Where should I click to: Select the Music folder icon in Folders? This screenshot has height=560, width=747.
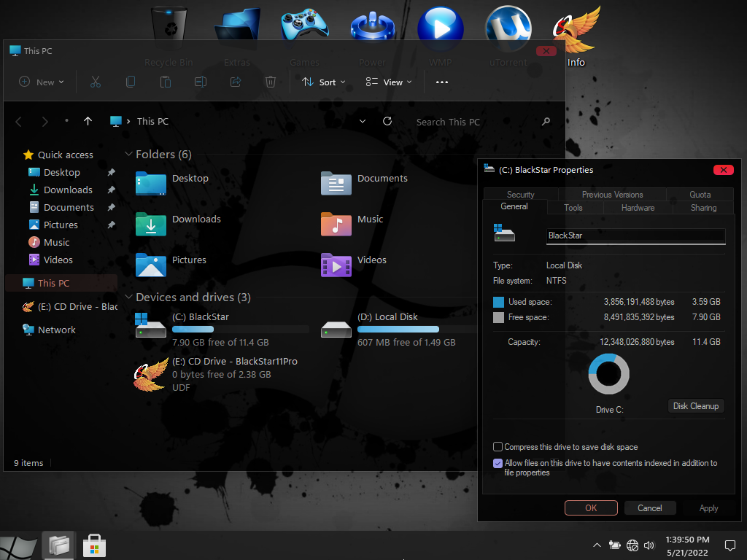point(336,224)
